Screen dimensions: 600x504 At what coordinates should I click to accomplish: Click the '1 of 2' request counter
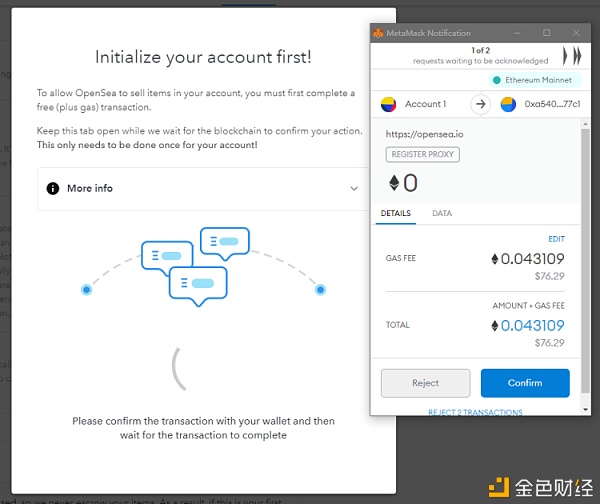pyautogui.click(x=481, y=51)
